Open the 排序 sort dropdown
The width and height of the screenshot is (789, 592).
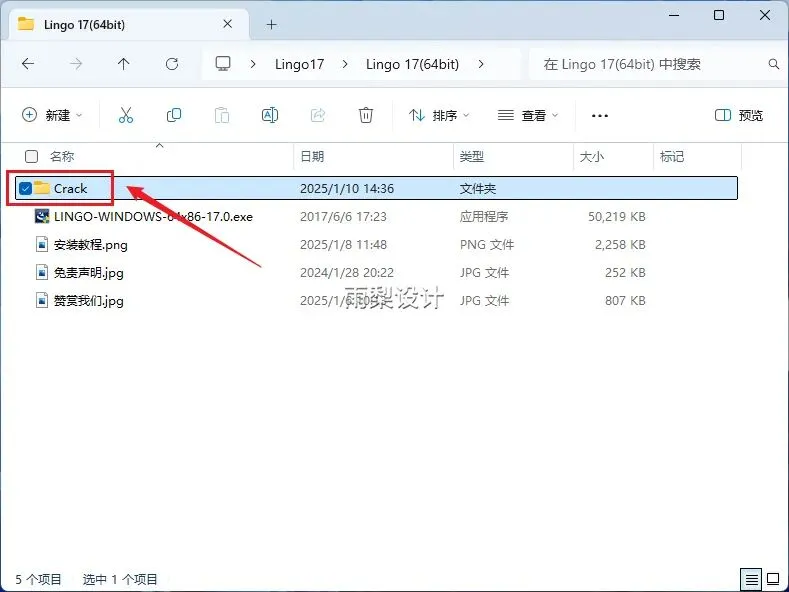pyautogui.click(x=439, y=115)
